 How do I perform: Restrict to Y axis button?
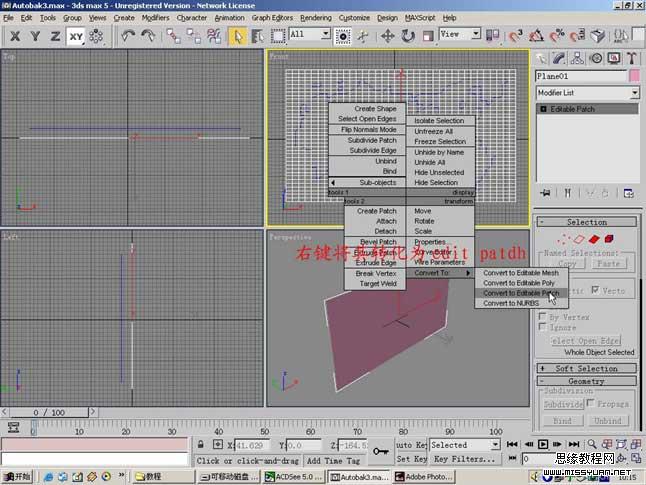coord(35,36)
